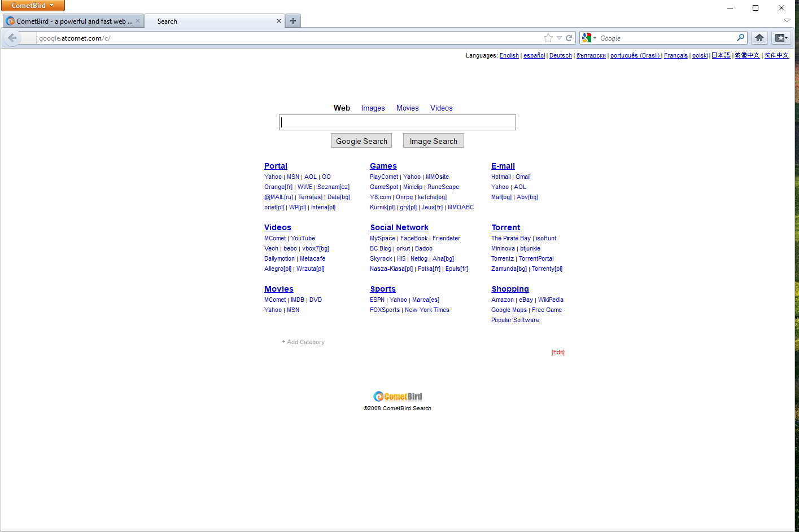Open the ESPN link
Image resolution: width=799 pixels, height=532 pixels.
(x=377, y=300)
